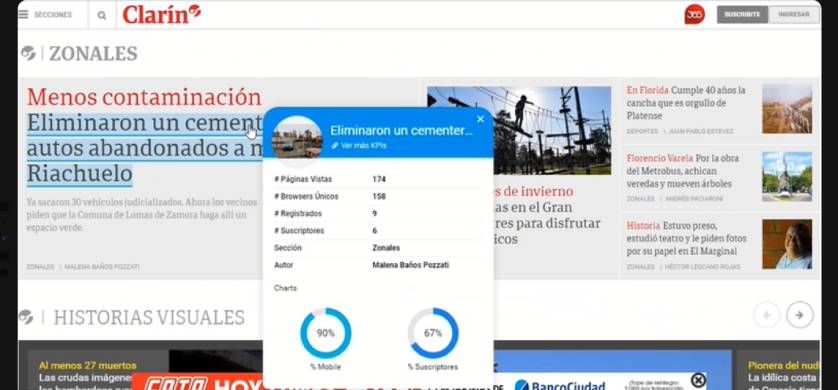Open the red 365 badge

point(694,14)
